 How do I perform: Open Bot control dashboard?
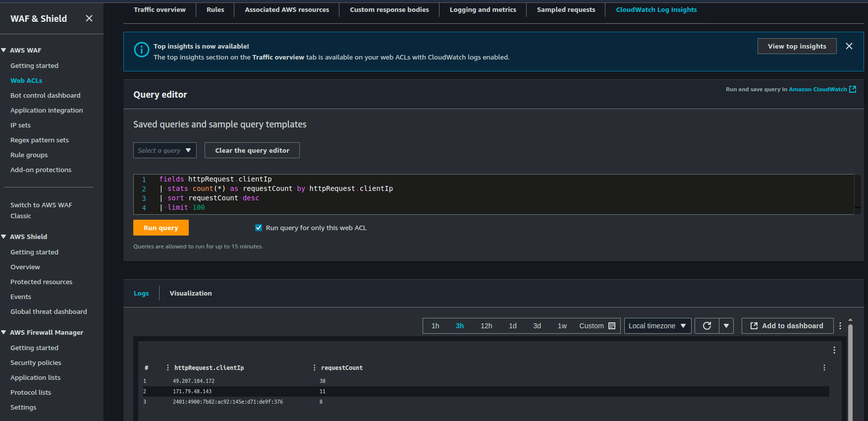45,95
